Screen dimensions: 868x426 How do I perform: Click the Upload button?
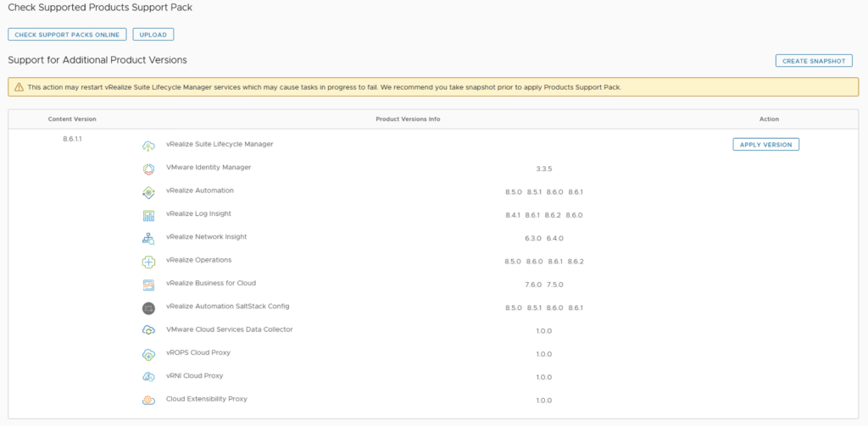click(153, 35)
